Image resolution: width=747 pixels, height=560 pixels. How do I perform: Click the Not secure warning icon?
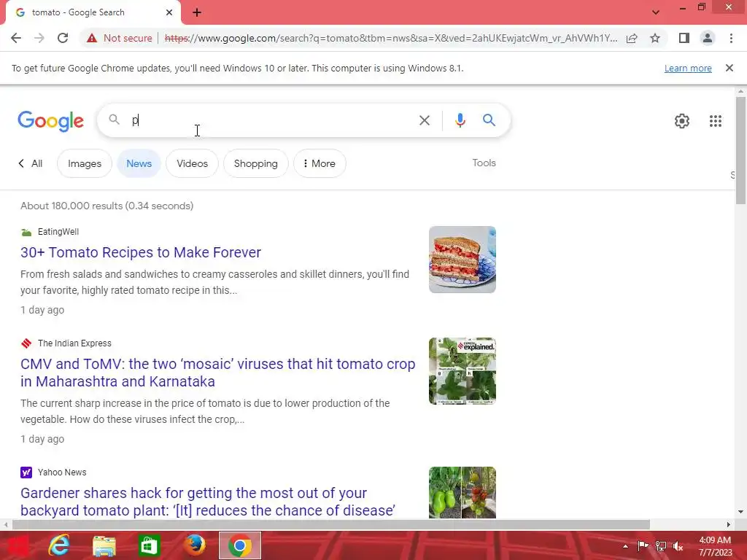coord(92,38)
